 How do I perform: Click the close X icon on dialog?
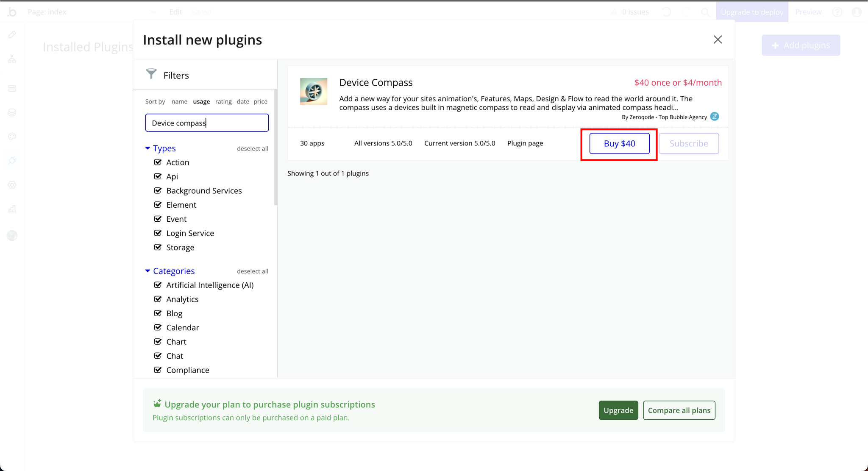[x=718, y=39]
